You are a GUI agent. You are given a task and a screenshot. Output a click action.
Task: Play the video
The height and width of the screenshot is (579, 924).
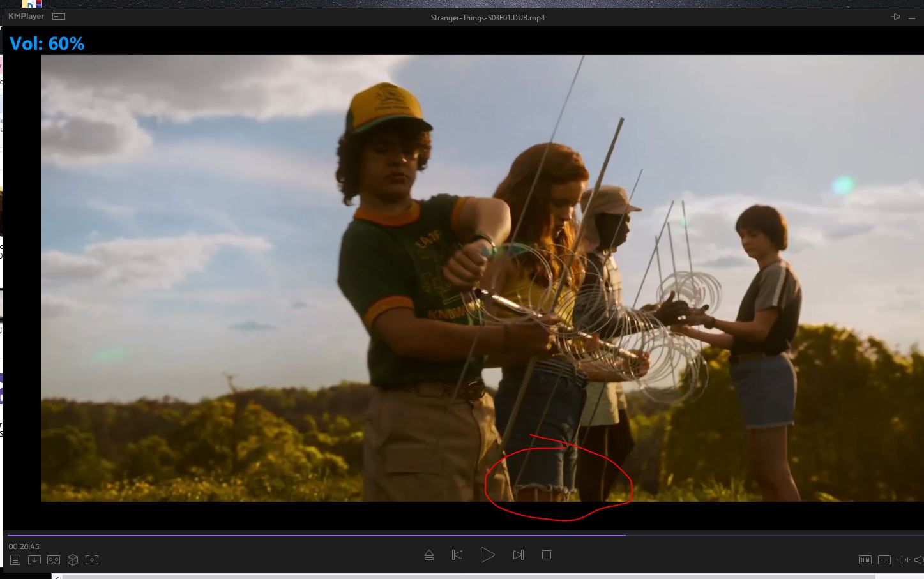pyautogui.click(x=487, y=555)
